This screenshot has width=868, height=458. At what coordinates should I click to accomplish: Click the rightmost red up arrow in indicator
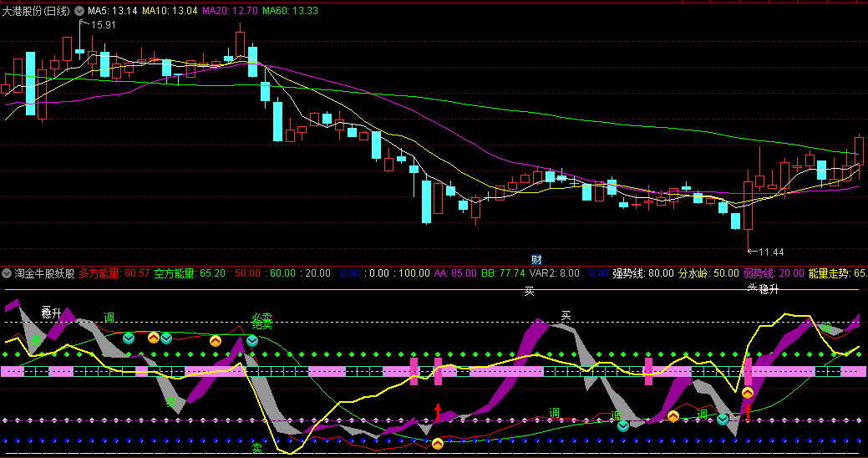click(x=748, y=413)
